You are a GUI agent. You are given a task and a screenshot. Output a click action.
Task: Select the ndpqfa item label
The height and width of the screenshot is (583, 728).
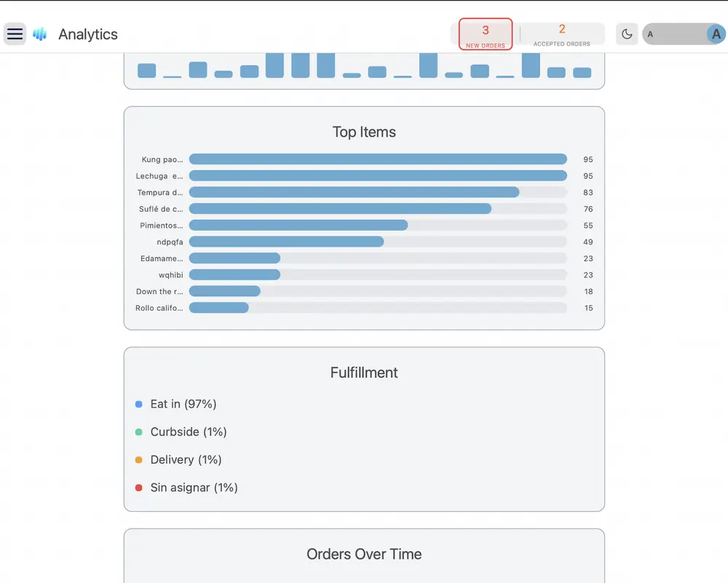[x=170, y=242]
